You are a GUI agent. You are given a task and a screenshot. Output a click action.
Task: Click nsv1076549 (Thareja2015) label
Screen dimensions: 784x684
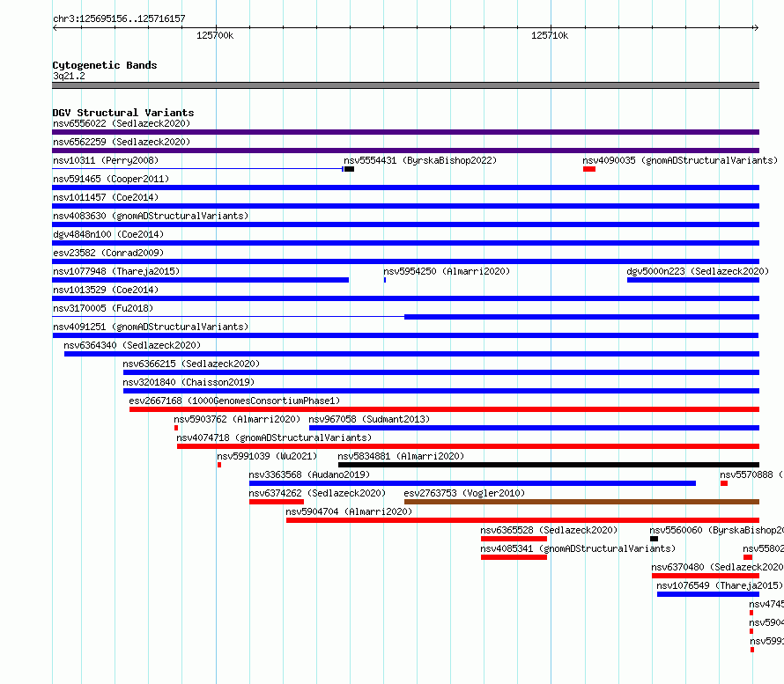720,585
